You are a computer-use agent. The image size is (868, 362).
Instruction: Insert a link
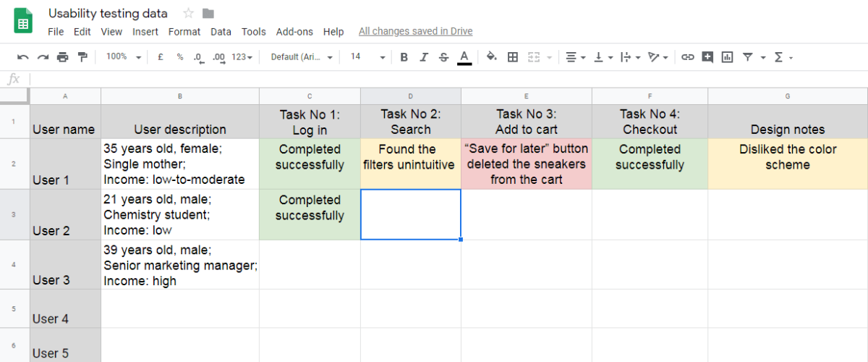pyautogui.click(x=688, y=56)
